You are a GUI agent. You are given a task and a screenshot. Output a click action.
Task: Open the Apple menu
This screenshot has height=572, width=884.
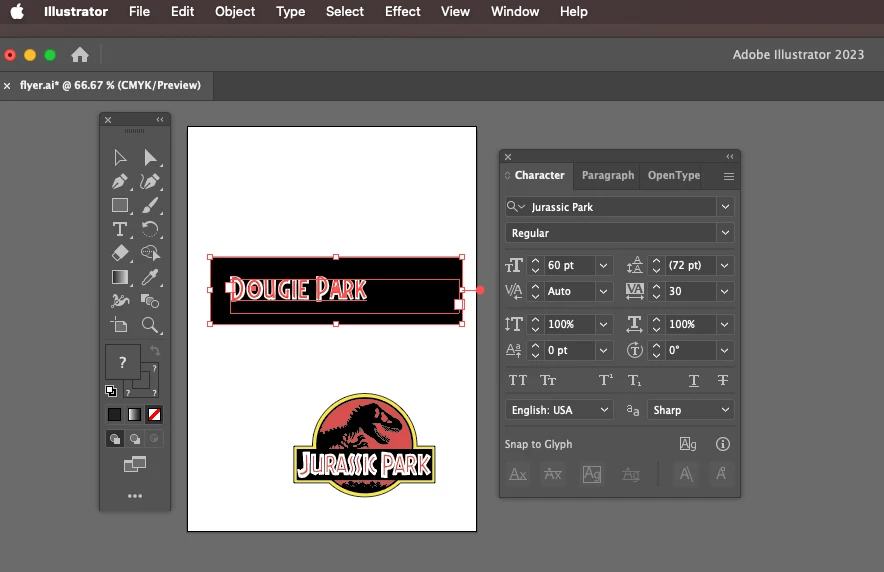pos(17,11)
